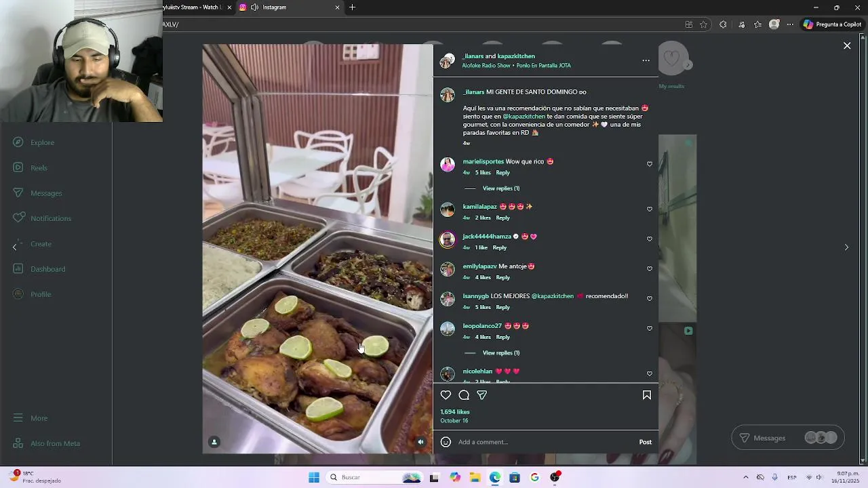The width and height of the screenshot is (868, 488).
Task: Open Reels from the sidebar
Action: (31, 167)
